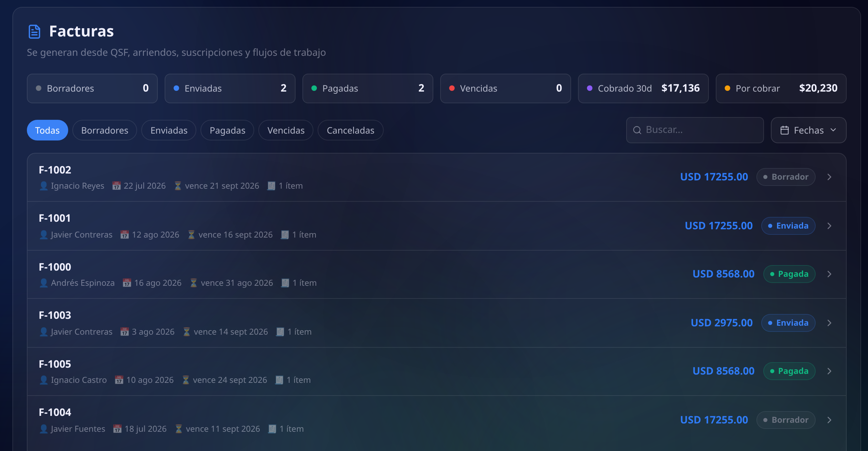Click the calendar icon in Fechas
The height and width of the screenshot is (451, 868).
point(785,130)
